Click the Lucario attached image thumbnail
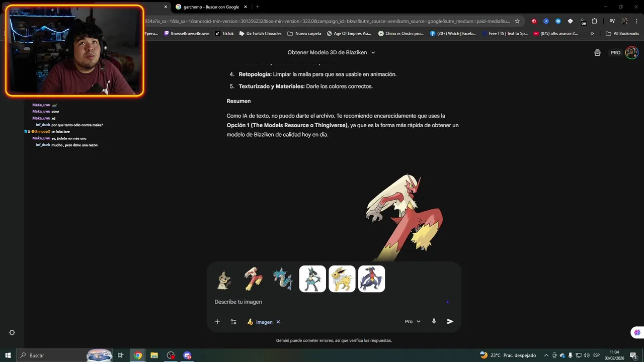 [312, 279]
